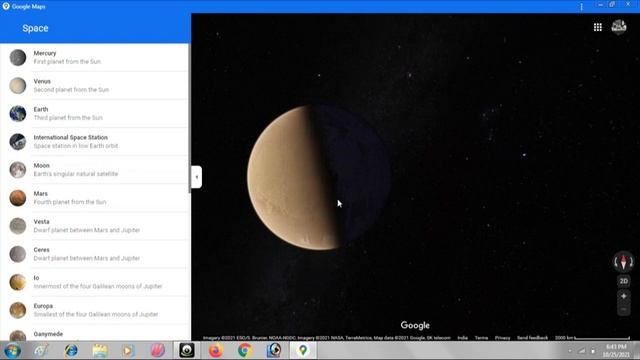Click the Send feedback link
640x360 pixels.
click(x=532, y=338)
